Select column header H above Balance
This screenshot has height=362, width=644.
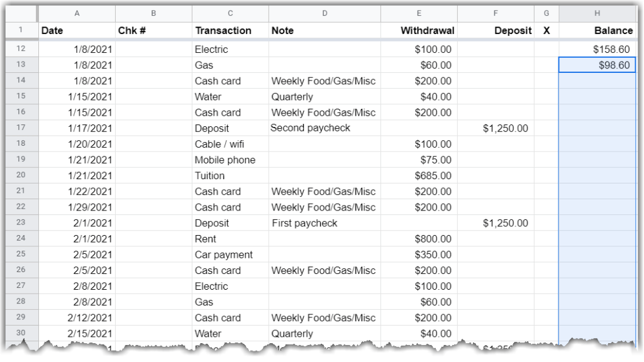point(596,13)
